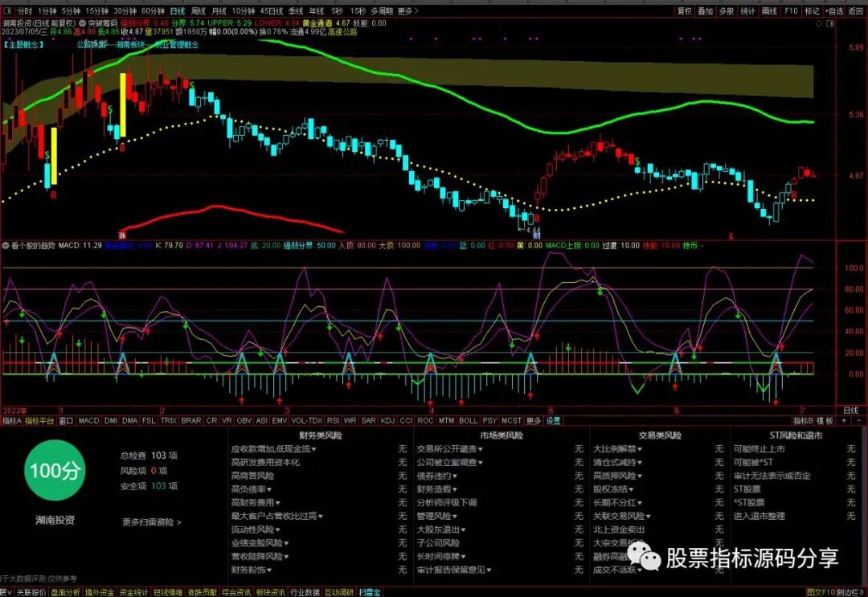Switch to 5分钟 period
This screenshot has width=868, height=597.
coord(71,11)
